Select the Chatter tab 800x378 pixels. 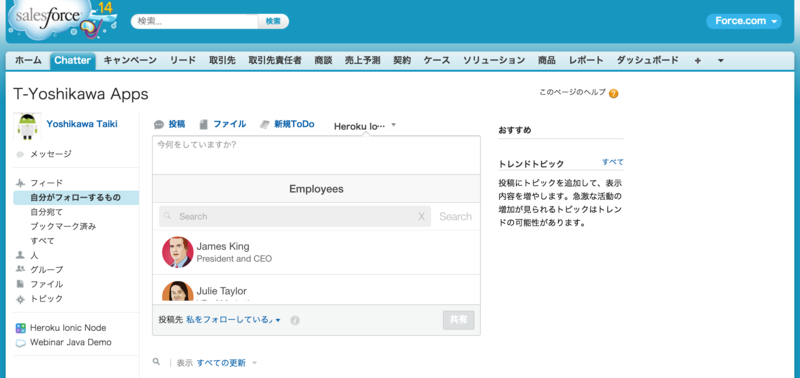[x=72, y=60]
